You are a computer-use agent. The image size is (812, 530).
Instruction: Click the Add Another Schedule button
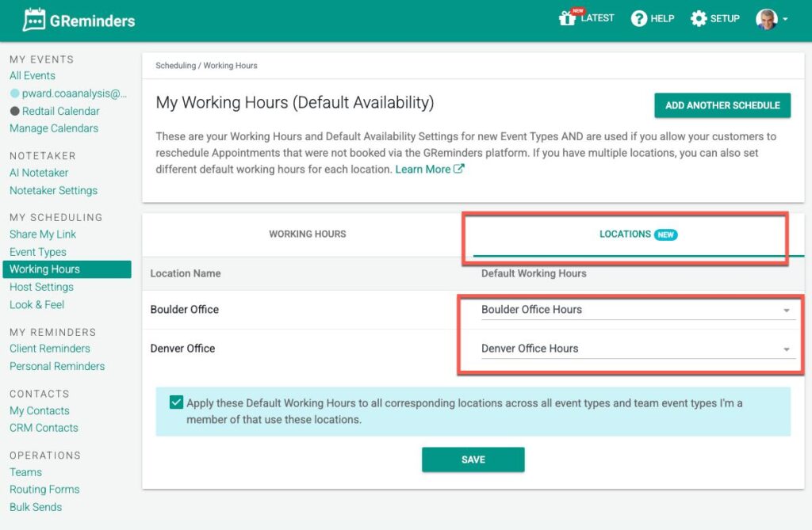(722, 105)
